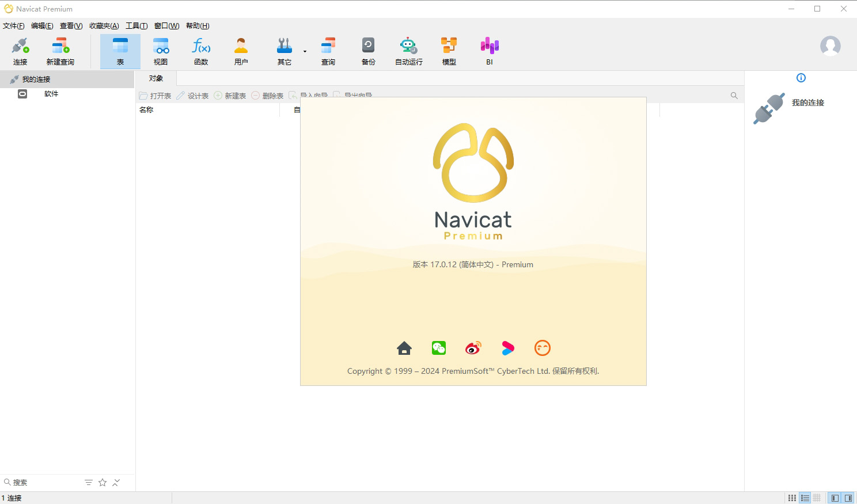The image size is (857, 504).
Task: Open the 帮助 Help menu
Action: click(198, 26)
